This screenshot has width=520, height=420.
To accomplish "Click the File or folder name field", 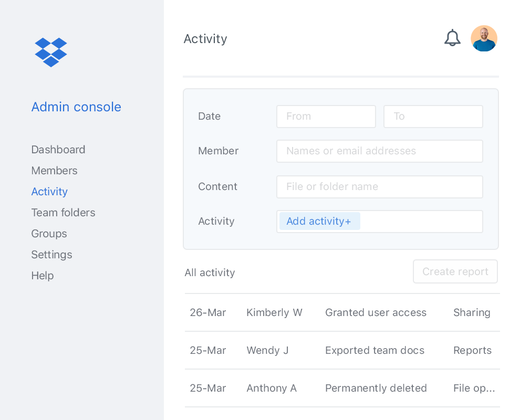I will coord(379,187).
